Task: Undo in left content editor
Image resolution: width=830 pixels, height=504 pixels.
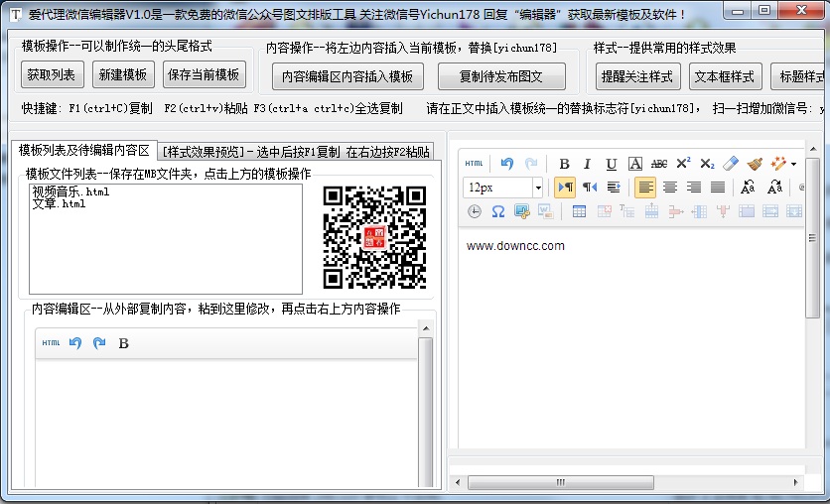Action: (75, 343)
